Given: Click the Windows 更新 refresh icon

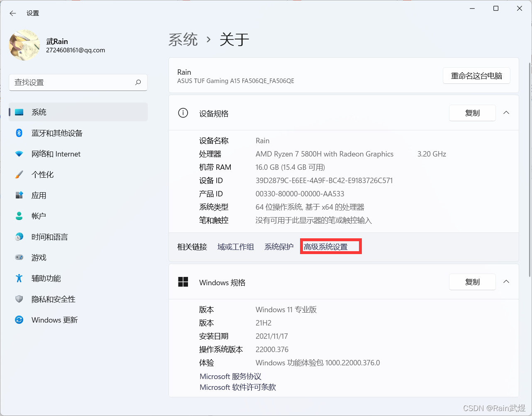Looking at the screenshot, I should pos(19,320).
